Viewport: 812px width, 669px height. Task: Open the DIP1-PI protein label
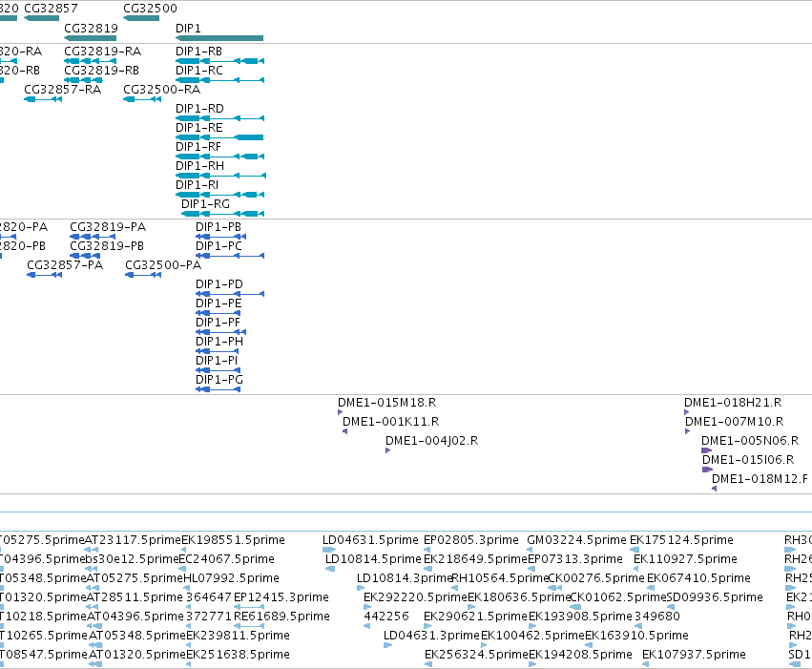(217, 362)
